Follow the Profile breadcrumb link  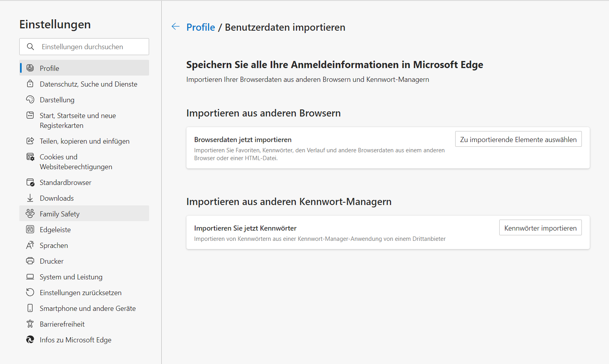click(201, 27)
